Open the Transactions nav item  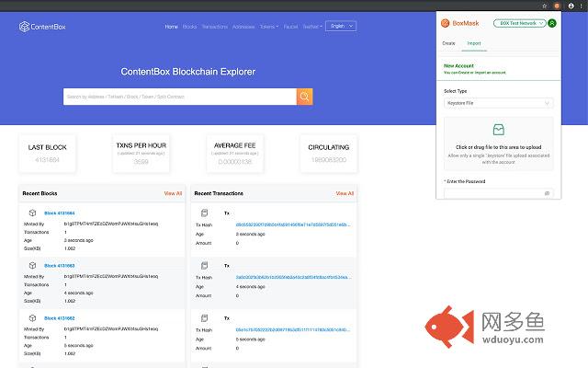pos(214,27)
